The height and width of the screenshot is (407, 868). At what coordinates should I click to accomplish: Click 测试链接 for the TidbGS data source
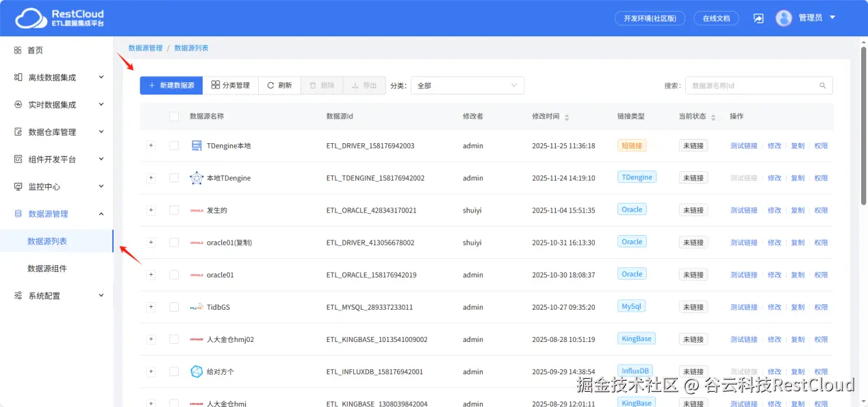743,307
